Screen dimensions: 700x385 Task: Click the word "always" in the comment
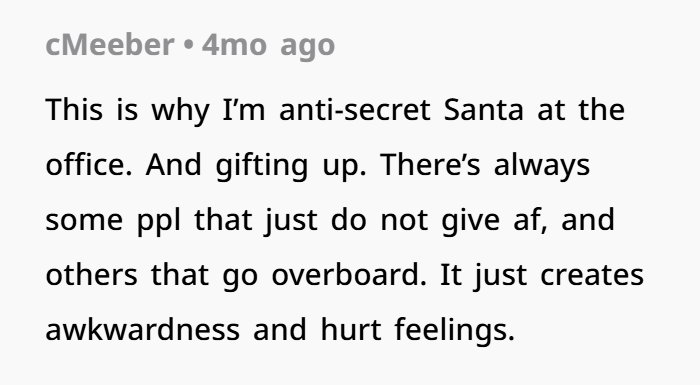[x=542, y=165]
